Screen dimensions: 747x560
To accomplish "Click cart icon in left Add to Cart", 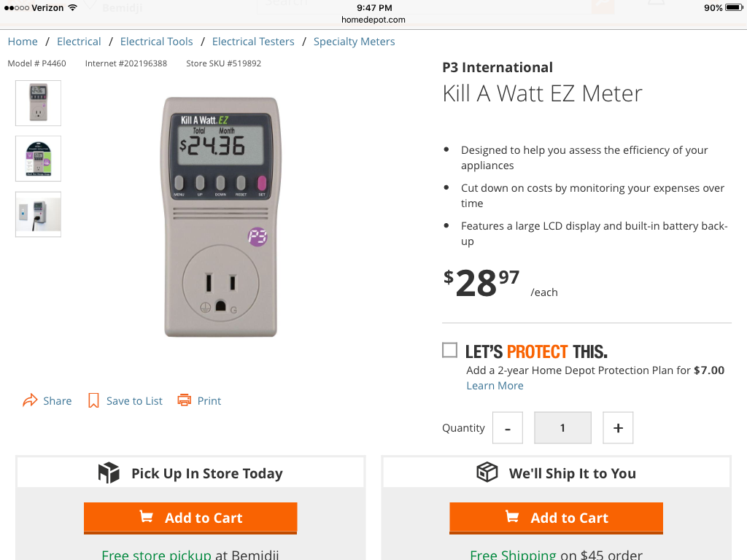I will 147,517.
